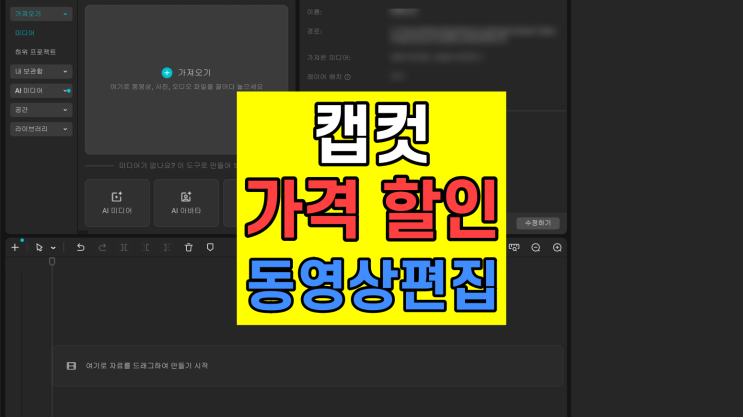Click the 경로: label in details panel
The width and height of the screenshot is (743, 417).
click(x=314, y=31)
